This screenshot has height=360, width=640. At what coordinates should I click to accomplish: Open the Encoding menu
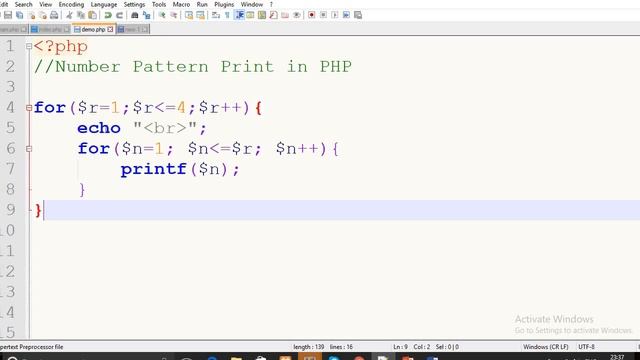point(71,4)
